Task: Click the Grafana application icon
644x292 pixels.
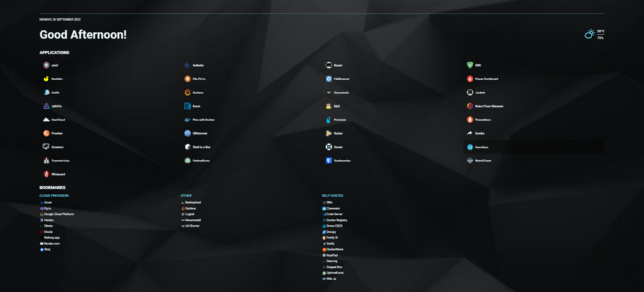Action: (x=187, y=93)
